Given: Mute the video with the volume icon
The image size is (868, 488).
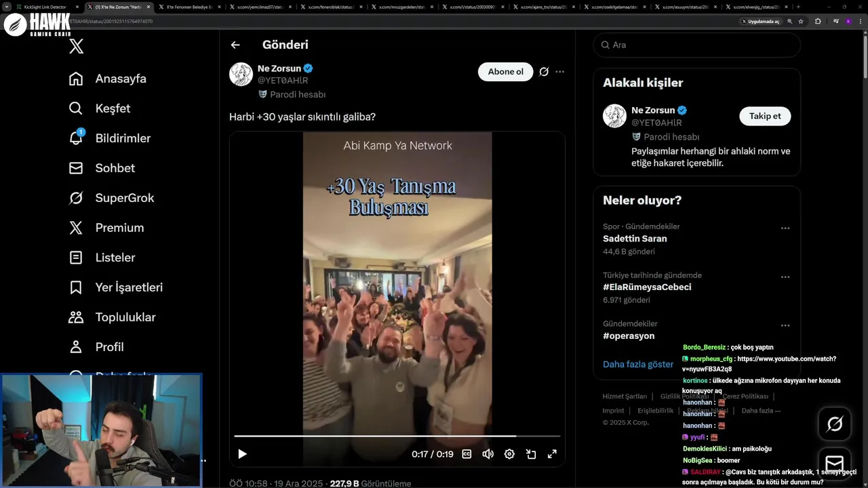Looking at the screenshot, I should 488,454.
